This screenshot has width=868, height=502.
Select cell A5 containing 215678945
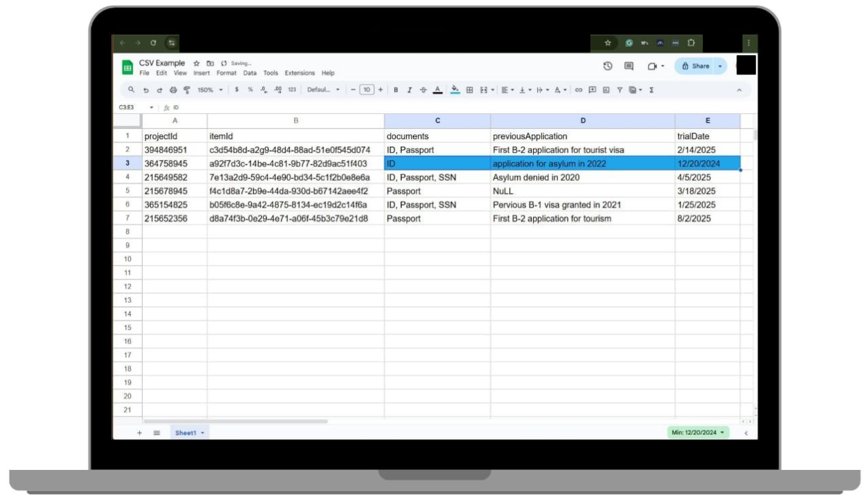coord(174,191)
